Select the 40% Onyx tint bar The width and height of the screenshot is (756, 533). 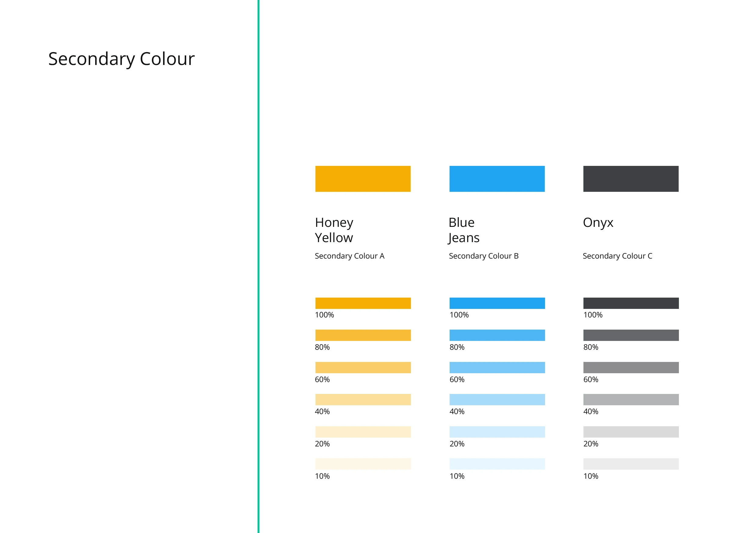(631, 399)
